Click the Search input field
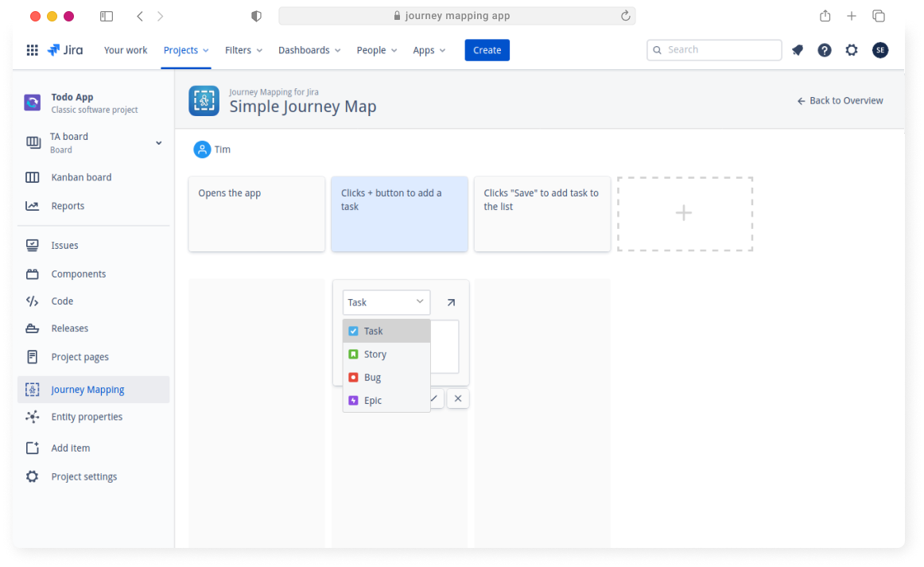The width and height of the screenshot is (924, 567). (714, 50)
